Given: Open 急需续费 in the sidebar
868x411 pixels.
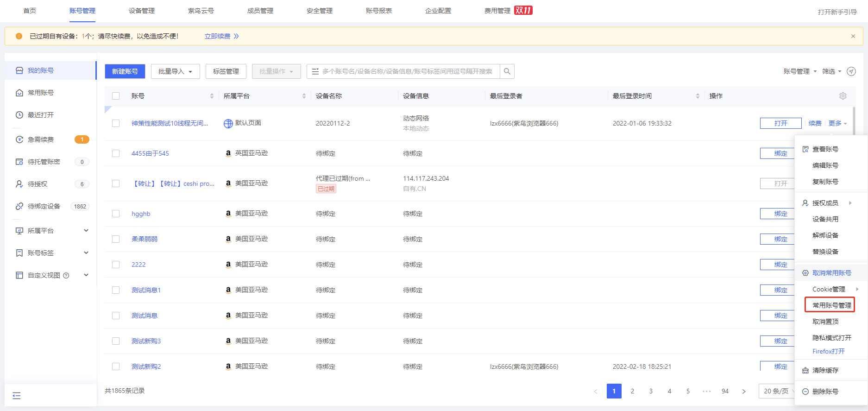Looking at the screenshot, I should coord(41,139).
